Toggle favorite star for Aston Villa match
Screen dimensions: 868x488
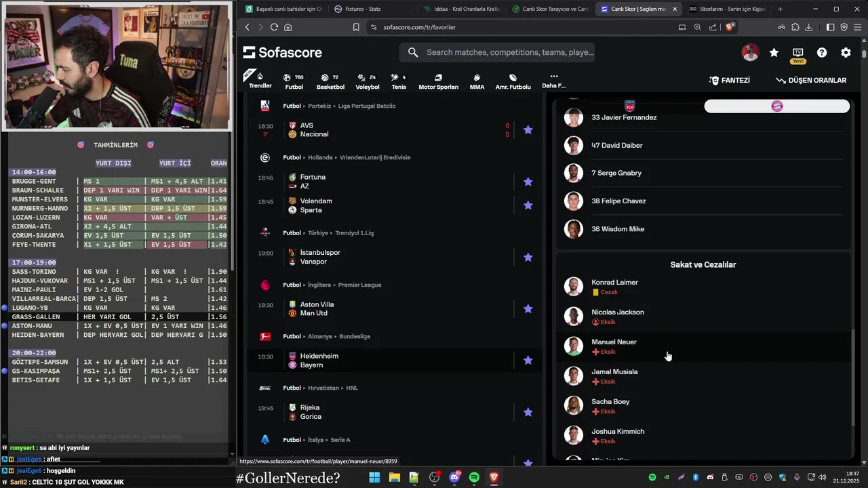tap(528, 309)
